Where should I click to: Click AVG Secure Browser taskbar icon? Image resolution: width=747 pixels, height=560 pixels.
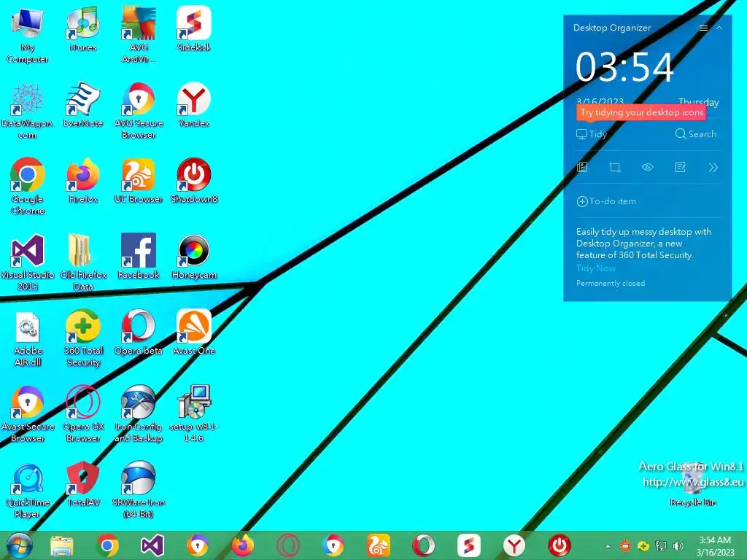point(333,545)
